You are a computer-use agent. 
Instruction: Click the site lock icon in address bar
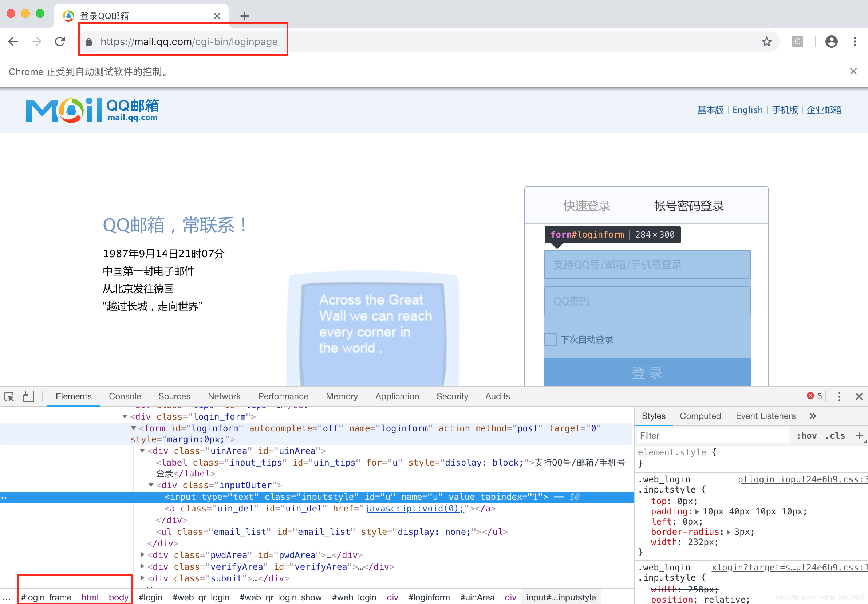[x=89, y=42]
